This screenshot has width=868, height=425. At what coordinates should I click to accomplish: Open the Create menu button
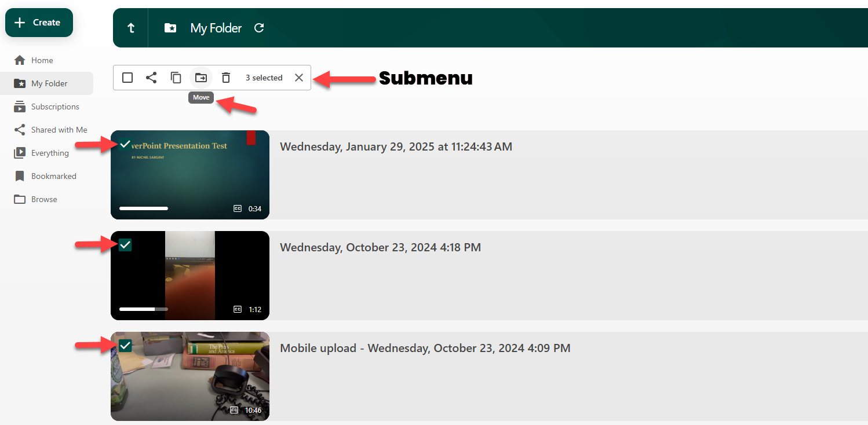click(39, 23)
